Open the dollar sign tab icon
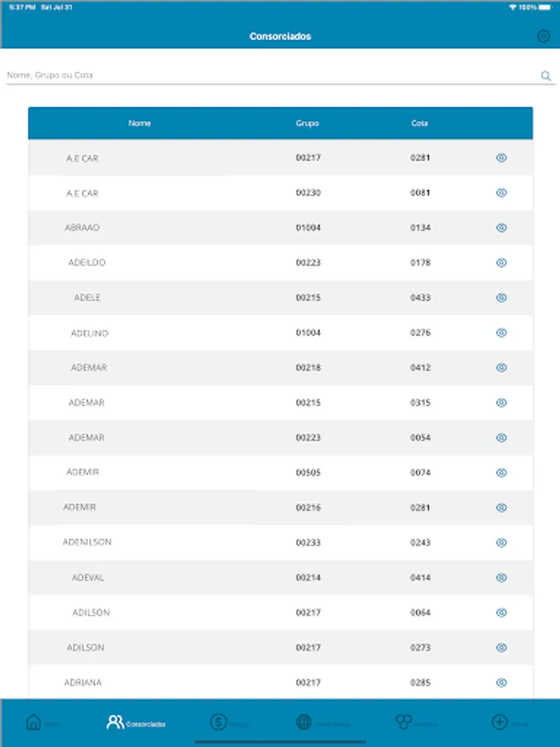 [x=218, y=722]
